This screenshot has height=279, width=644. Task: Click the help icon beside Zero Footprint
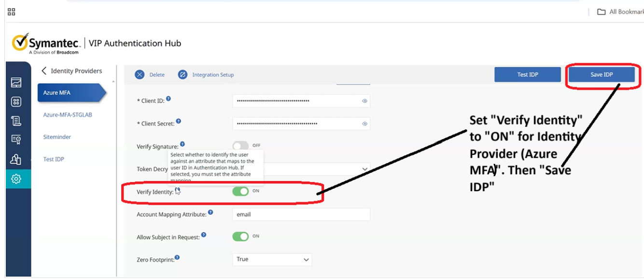(x=178, y=258)
